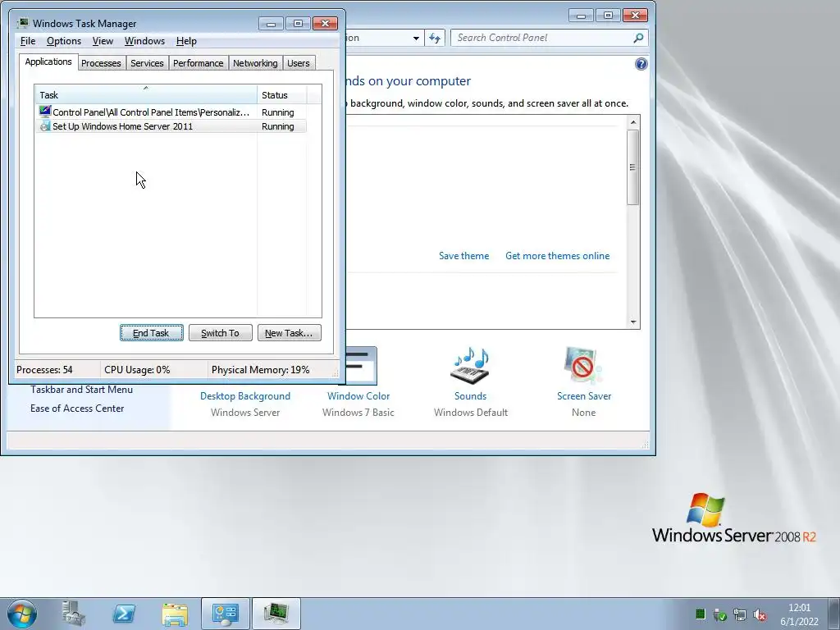Viewport: 840px width, 630px height.
Task: Click the Task Manager title bar icon
Action: pyautogui.click(x=23, y=23)
